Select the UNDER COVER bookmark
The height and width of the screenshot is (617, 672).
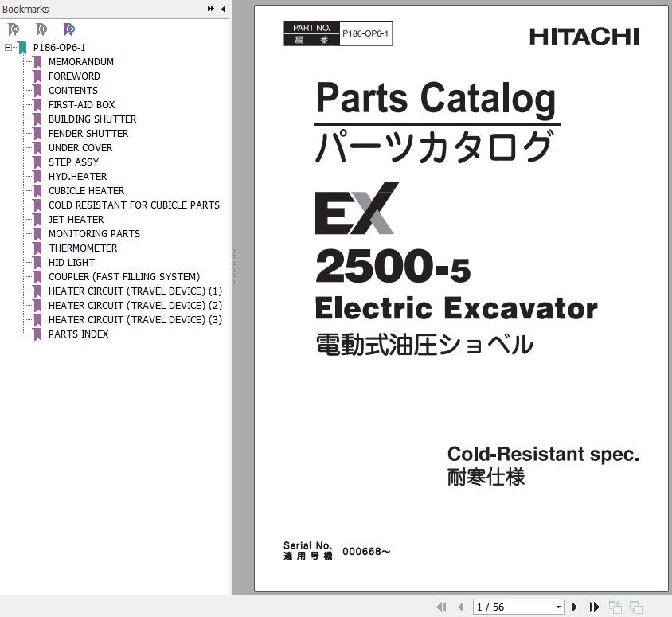(x=80, y=148)
